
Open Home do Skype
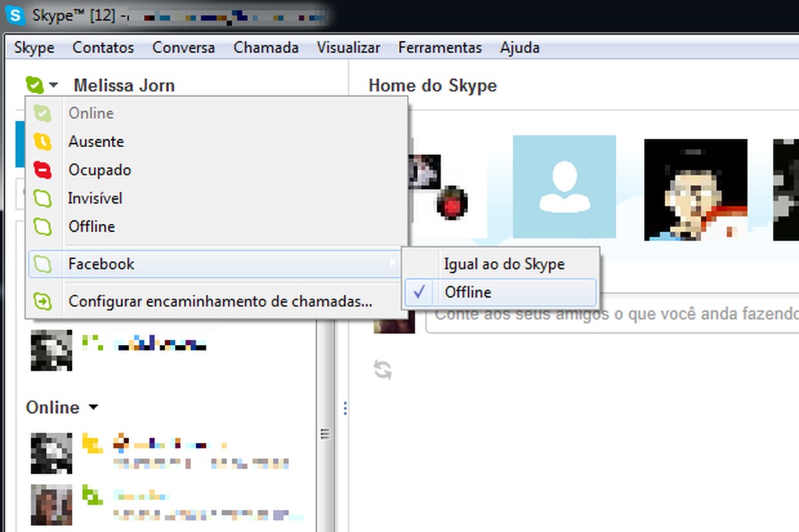click(x=432, y=85)
